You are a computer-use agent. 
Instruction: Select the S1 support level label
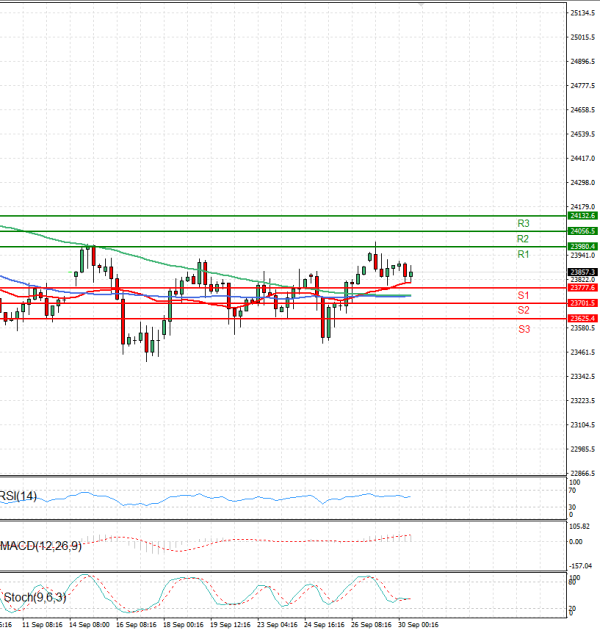523,296
